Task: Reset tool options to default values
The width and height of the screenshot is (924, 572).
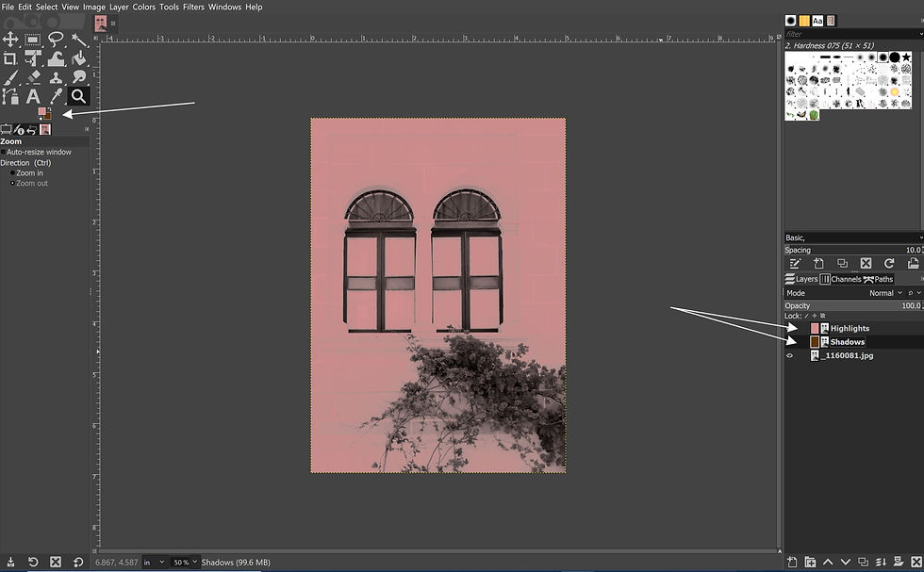Action: point(77,562)
